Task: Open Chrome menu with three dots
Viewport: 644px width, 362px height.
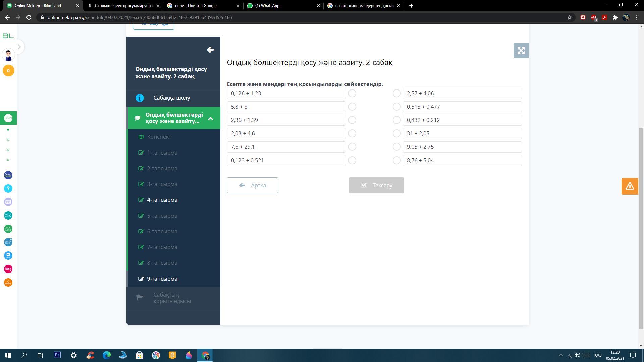Action: [x=637, y=17]
